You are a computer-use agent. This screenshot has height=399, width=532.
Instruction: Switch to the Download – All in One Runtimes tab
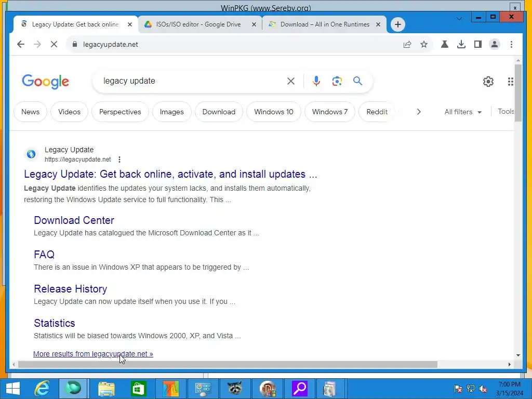click(x=324, y=24)
